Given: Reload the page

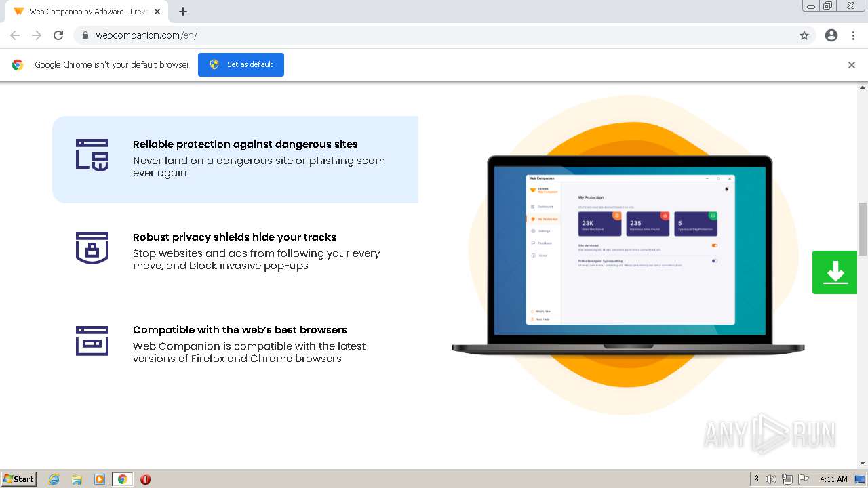Looking at the screenshot, I should coord(58,35).
